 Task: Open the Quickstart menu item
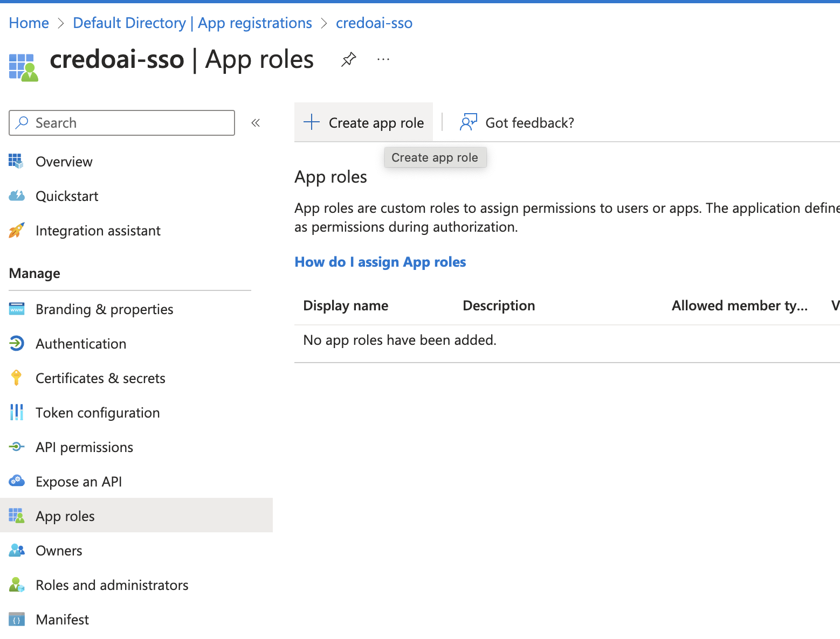[x=67, y=196]
